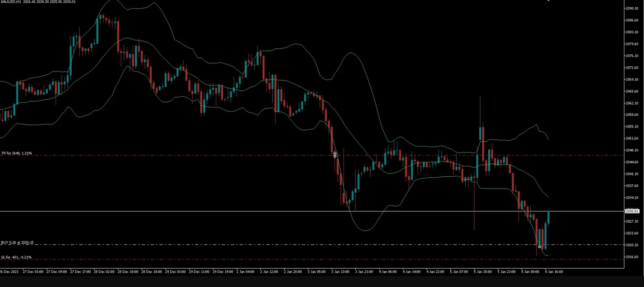Click the 8 Jan 16:00 time axis label

point(554,272)
